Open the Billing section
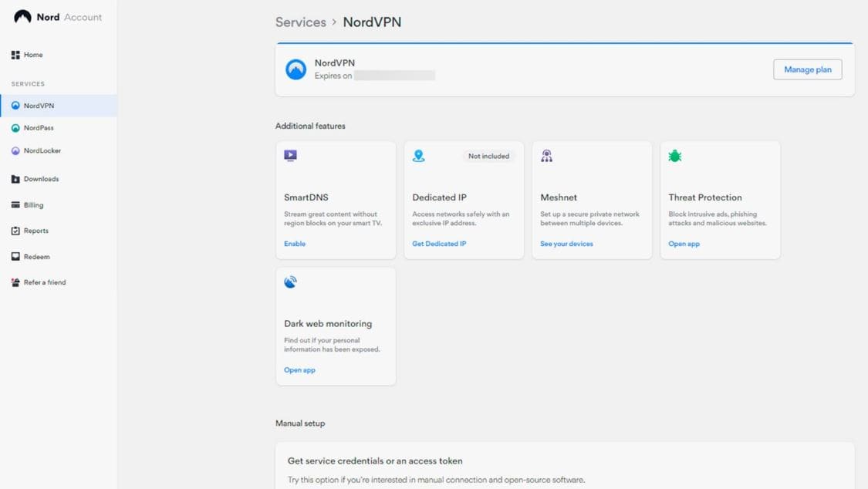The image size is (868, 489). click(33, 205)
